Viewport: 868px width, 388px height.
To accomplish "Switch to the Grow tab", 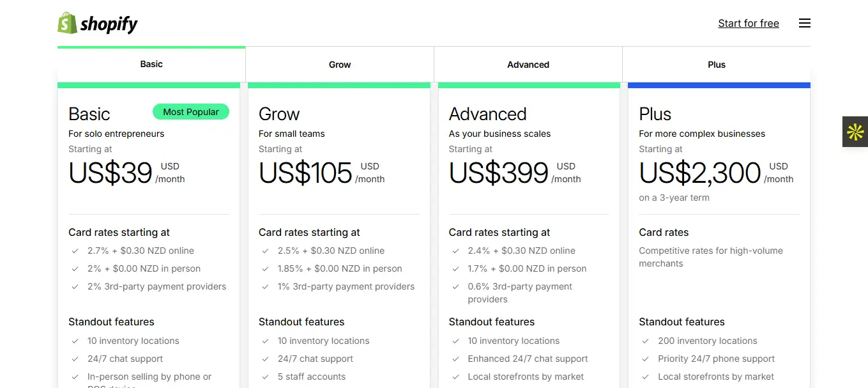I will coord(339,64).
